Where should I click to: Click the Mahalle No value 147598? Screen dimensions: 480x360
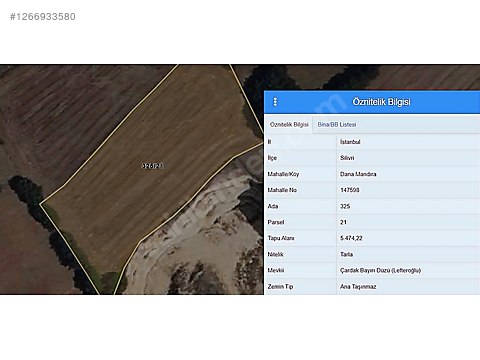point(350,190)
